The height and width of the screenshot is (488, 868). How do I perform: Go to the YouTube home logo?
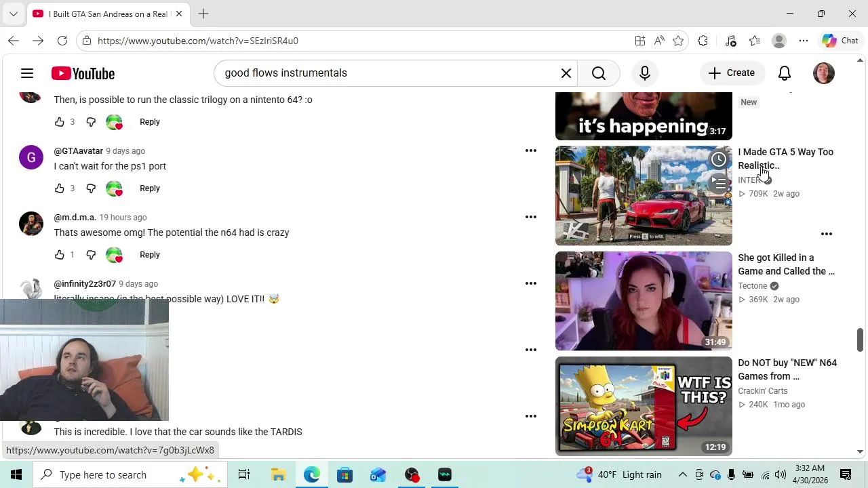[83, 73]
